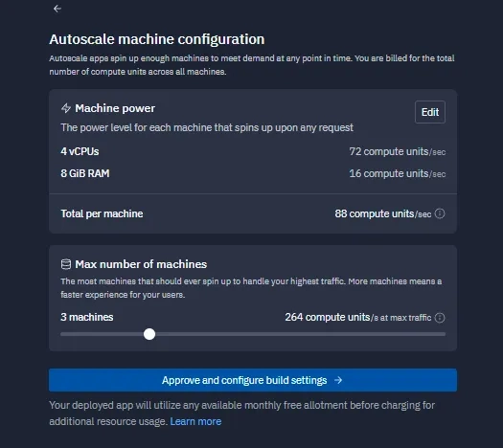This screenshot has height=448, width=503.
Task: Set slider track to maximum machines end
Action: click(444, 334)
